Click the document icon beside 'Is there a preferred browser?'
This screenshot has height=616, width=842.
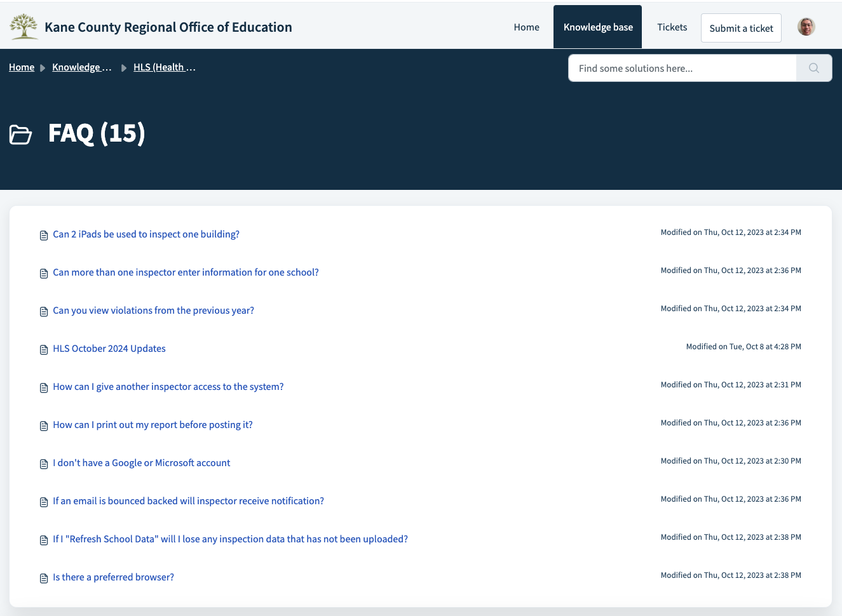click(44, 579)
